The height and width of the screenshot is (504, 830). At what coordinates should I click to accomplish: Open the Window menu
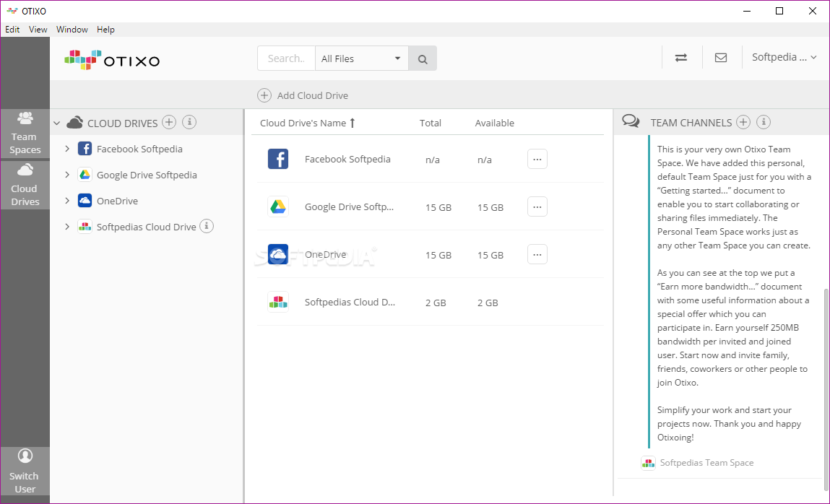[72, 30]
